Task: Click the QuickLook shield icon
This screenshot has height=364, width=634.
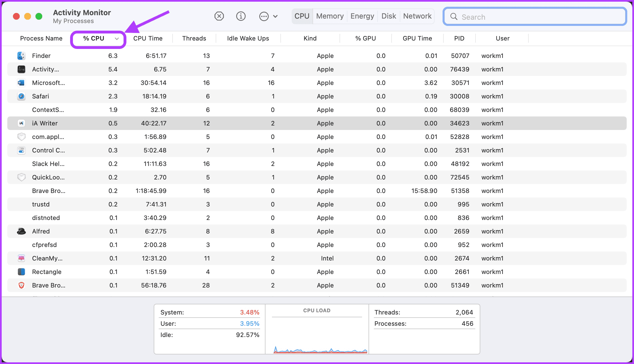Action: (x=21, y=177)
